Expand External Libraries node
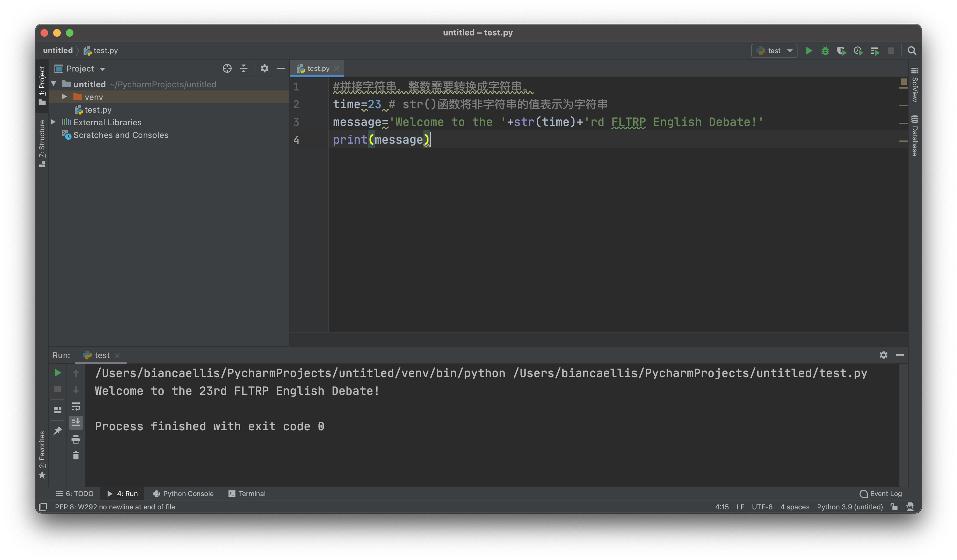This screenshot has height=560, width=957. [x=53, y=122]
